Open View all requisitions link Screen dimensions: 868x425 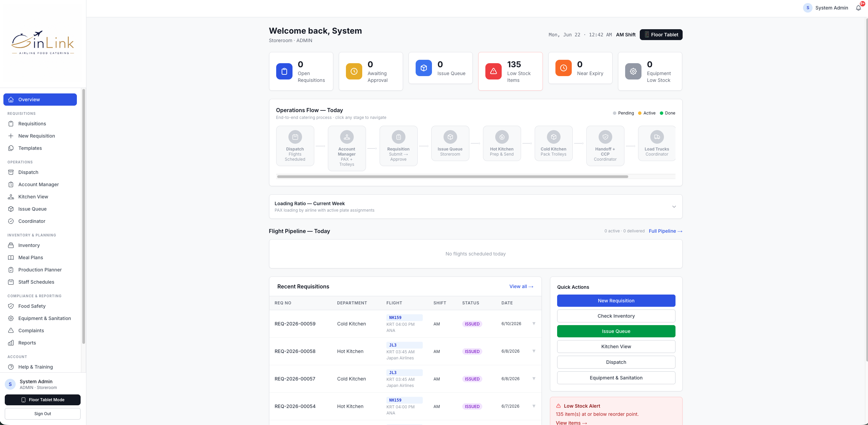(521, 286)
